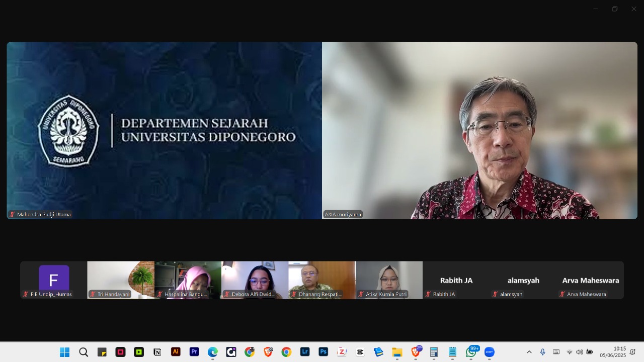Open Microsoft Edge from the taskbar
The image size is (644, 362).
pyautogui.click(x=212, y=352)
